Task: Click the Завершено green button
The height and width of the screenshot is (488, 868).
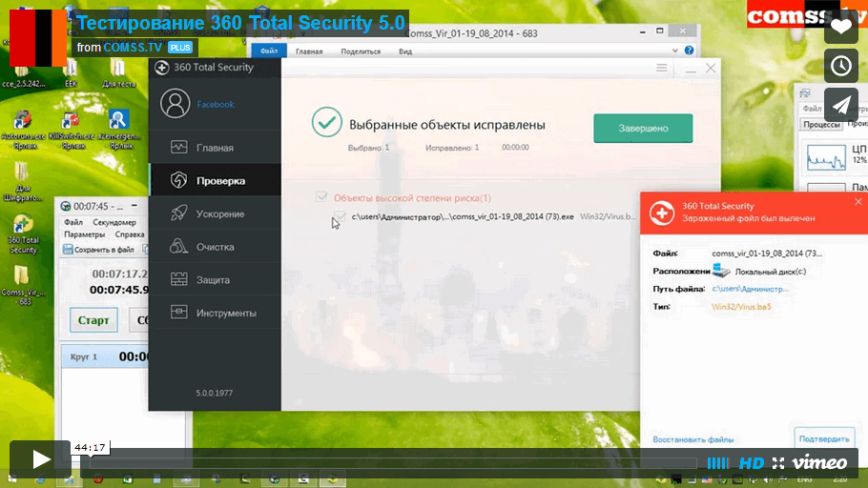Action: point(643,128)
